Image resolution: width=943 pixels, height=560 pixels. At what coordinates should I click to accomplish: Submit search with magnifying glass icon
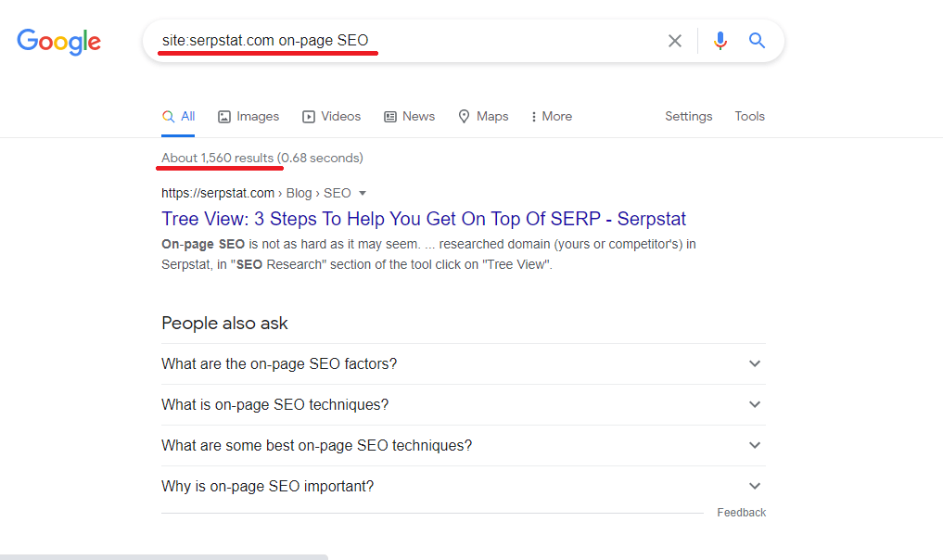pyautogui.click(x=757, y=40)
